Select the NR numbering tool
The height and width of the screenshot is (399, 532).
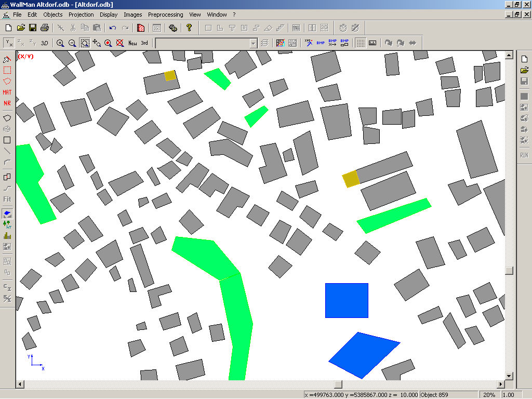tap(7, 103)
